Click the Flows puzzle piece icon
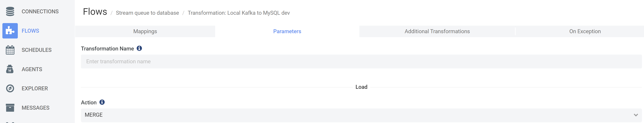This screenshot has width=644, height=123. pos(10,31)
